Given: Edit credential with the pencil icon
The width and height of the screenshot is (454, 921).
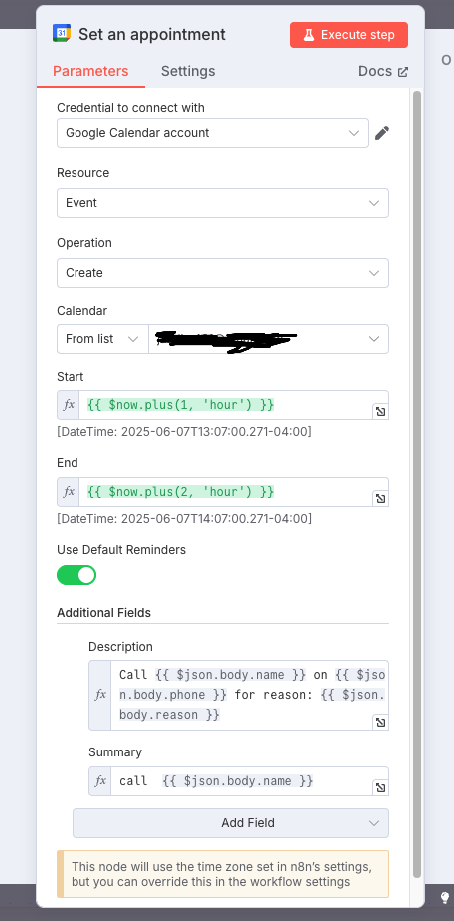Looking at the screenshot, I should 382,133.
